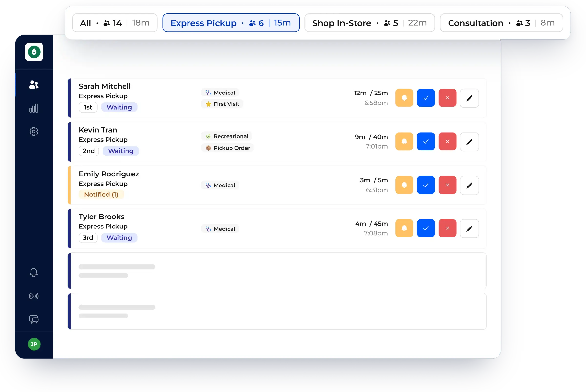Screen dimensions: 586x392
Task: Edit Sarah Mitchell's entry with pencil icon
Action: (x=470, y=98)
